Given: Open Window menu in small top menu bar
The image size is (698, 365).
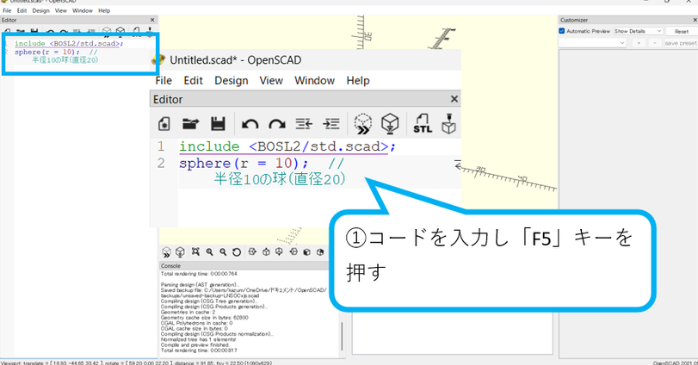Looking at the screenshot, I should point(82,11).
